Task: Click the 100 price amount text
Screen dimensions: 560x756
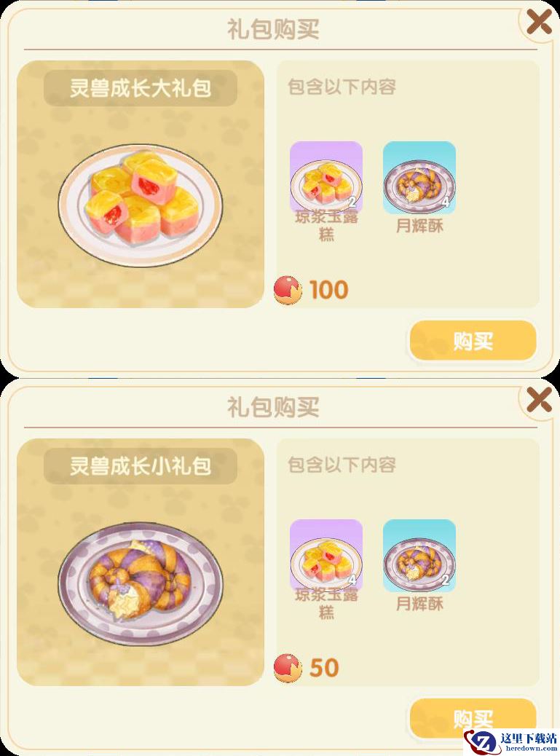Action: [328, 291]
